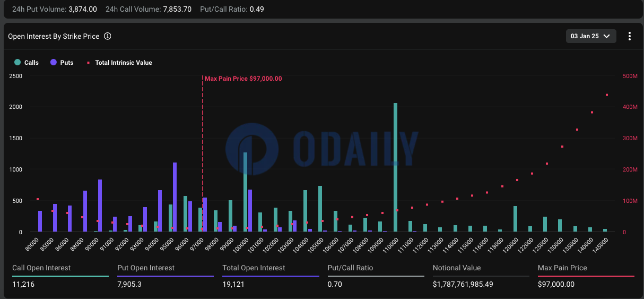Click the 24h Call Volume value 7,853.70
The width and height of the screenshot is (644, 299).
[176, 10]
